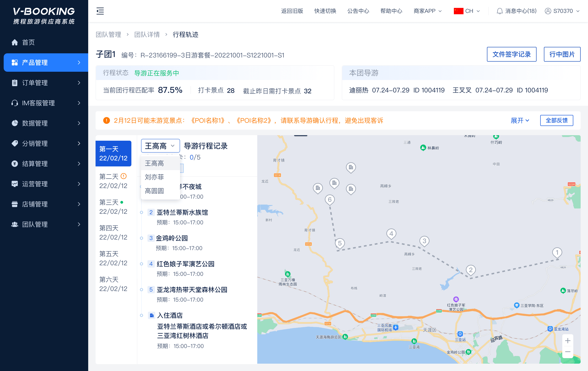This screenshot has height=371, width=588.
Task: Expand the alert with 展开
Action: coord(520,120)
